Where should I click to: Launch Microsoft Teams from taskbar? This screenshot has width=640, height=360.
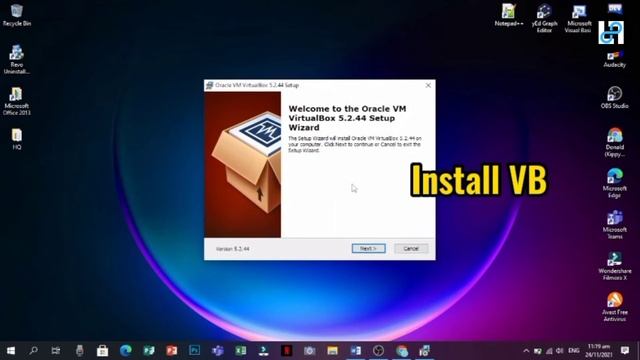[x=218, y=351]
